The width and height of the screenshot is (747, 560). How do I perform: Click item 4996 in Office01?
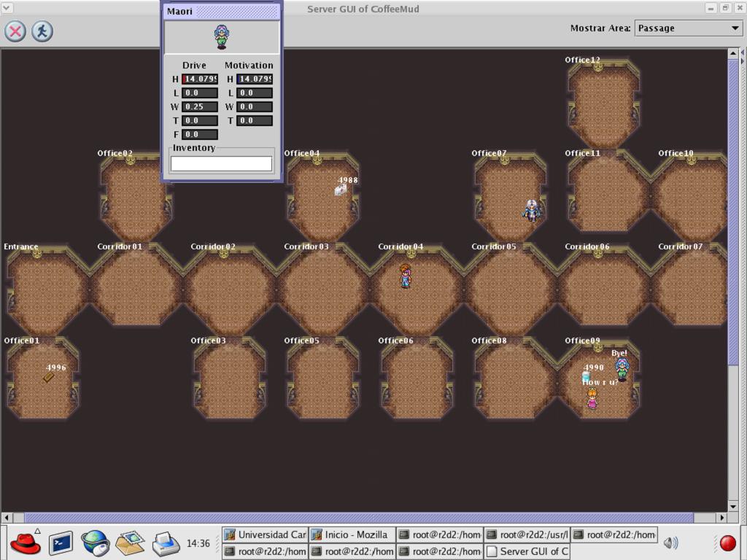pos(49,377)
